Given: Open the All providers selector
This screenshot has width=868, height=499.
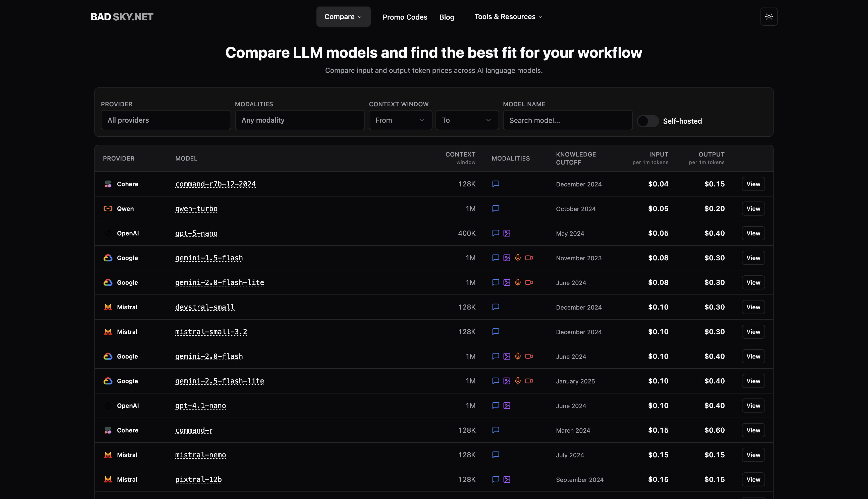Looking at the screenshot, I should tap(166, 120).
